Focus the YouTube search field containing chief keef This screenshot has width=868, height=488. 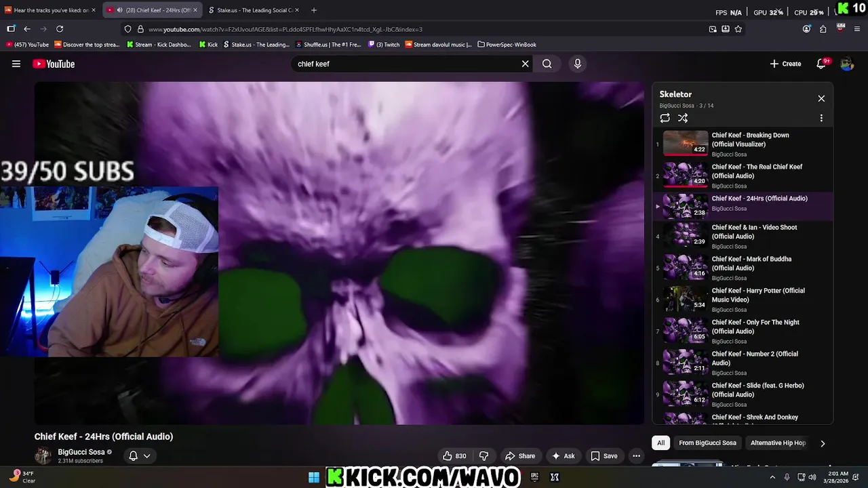point(407,64)
